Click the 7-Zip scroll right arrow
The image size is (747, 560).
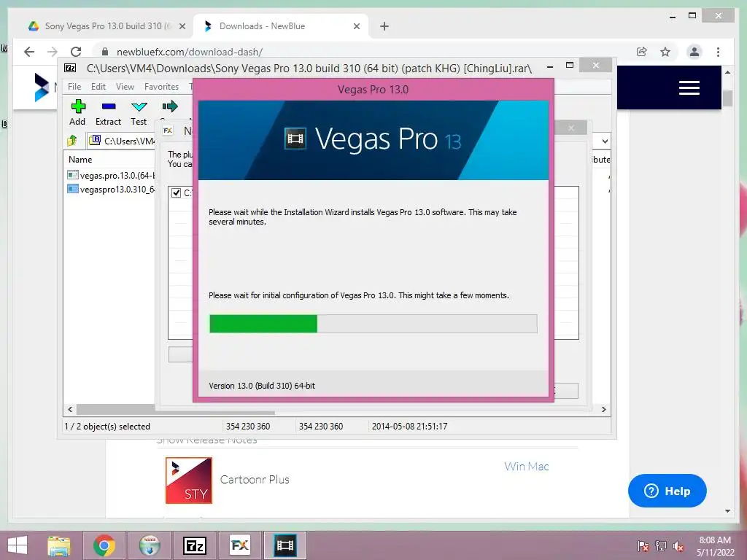(x=603, y=410)
